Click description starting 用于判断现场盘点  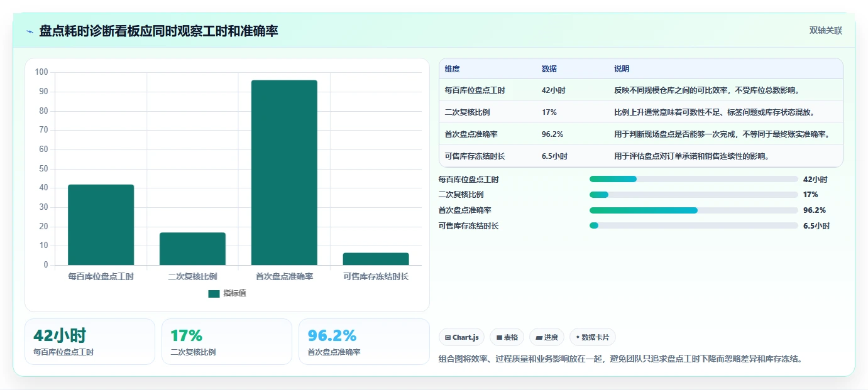pos(722,134)
